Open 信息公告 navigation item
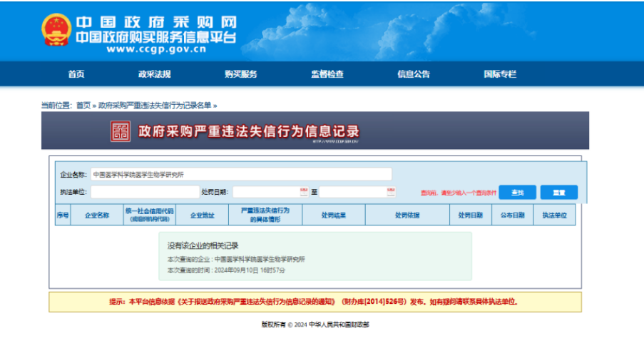Image resolution: width=644 pixels, height=341 pixels. [x=414, y=74]
